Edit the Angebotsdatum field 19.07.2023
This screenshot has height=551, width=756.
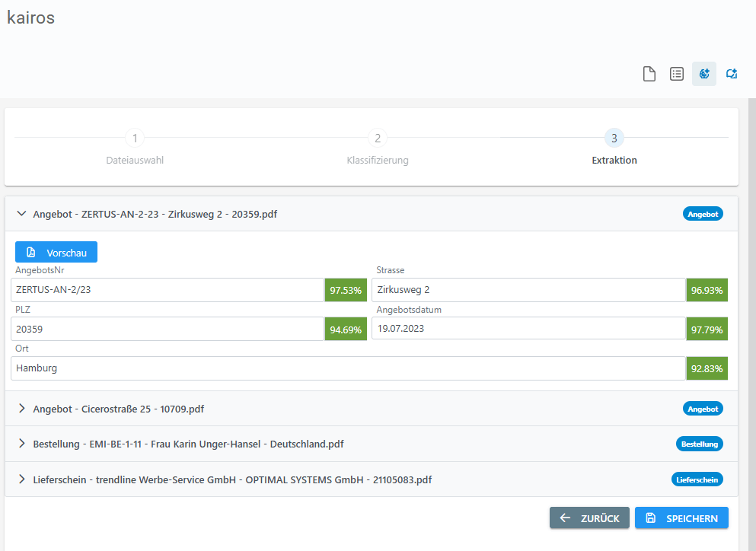[x=528, y=329]
